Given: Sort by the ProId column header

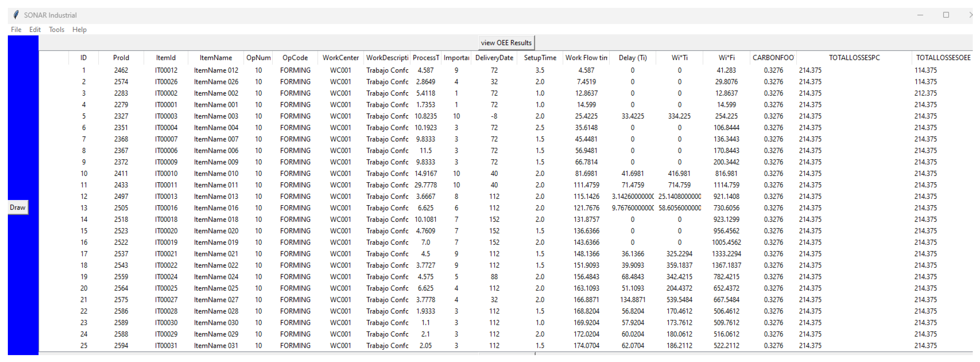Looking at the screenshot, I should click(x=121, y=58).
